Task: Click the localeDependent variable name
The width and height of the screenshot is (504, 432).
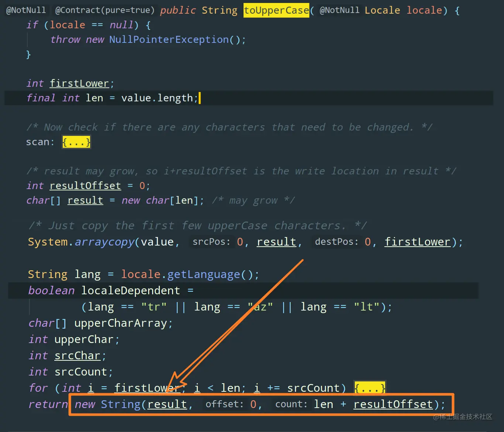Action: [131, 291]
